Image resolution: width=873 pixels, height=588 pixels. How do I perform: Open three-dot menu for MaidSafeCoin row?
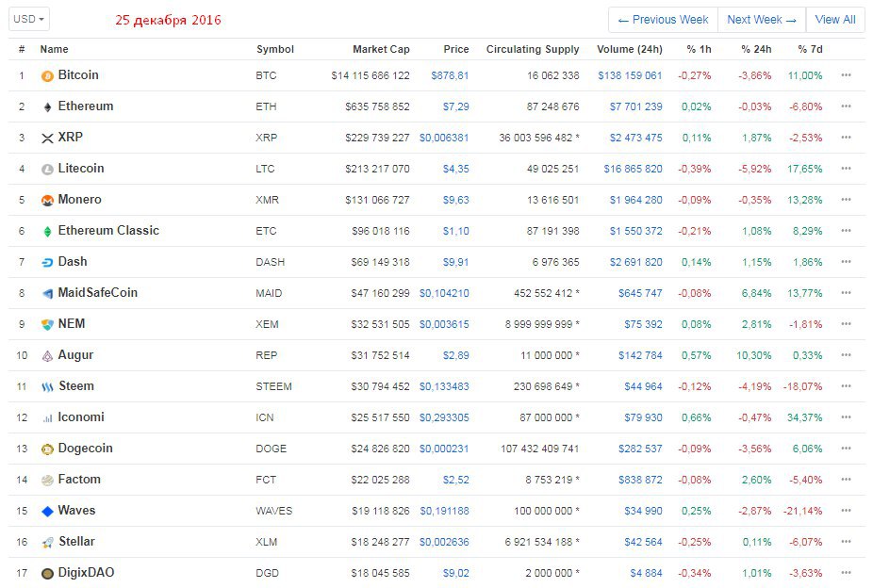847,293
